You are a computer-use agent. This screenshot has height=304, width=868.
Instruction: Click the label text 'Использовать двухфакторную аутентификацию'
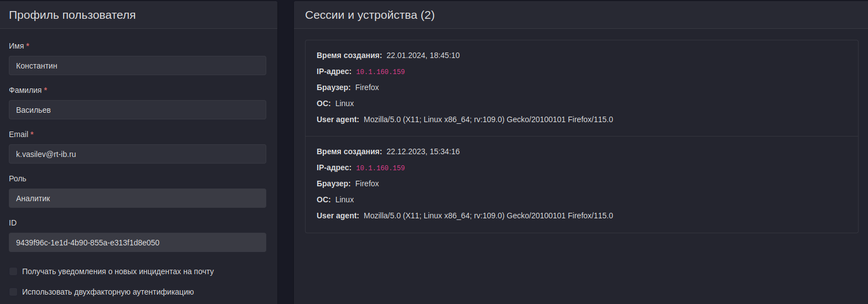tap(108, 292)
